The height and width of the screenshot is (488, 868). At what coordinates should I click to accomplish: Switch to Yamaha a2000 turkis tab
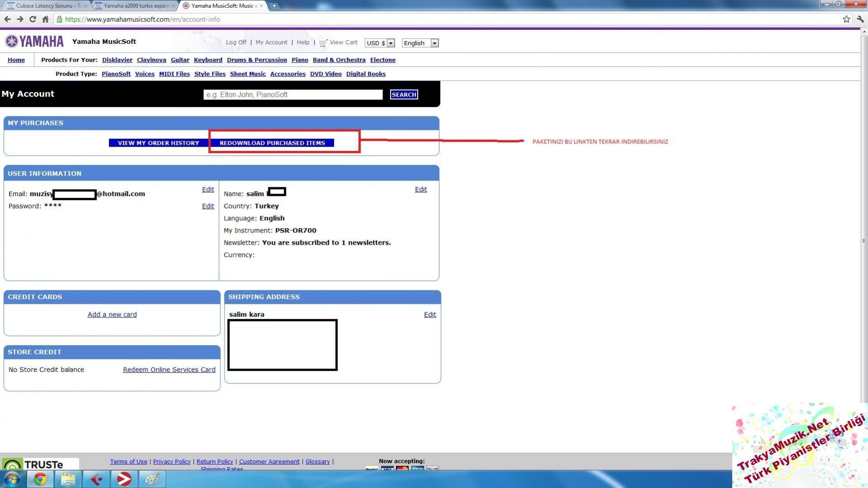(134, 6)
